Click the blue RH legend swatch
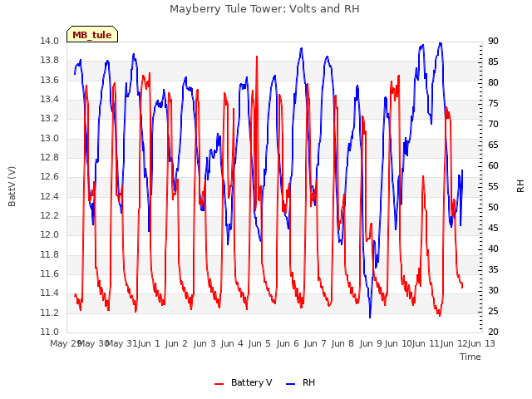This screenshot has width=532, height=399. point(291,384)
